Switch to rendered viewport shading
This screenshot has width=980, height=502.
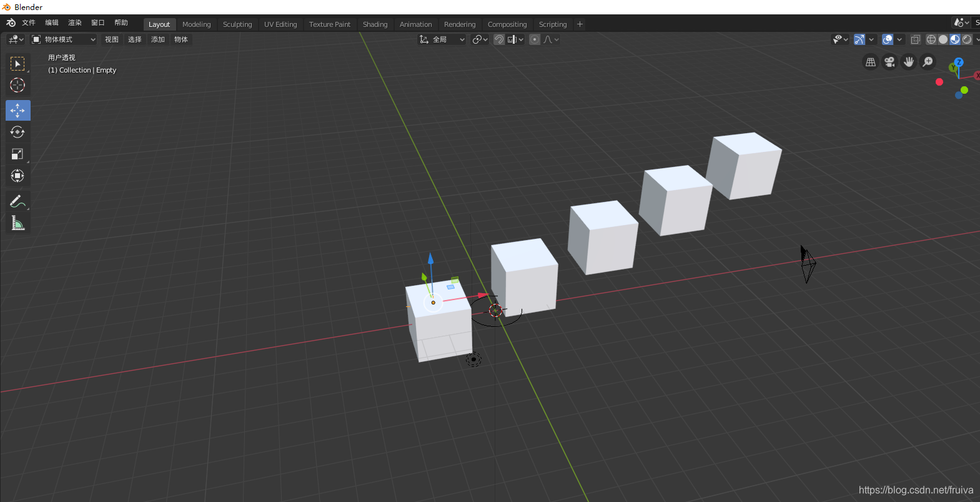[967, 39]
